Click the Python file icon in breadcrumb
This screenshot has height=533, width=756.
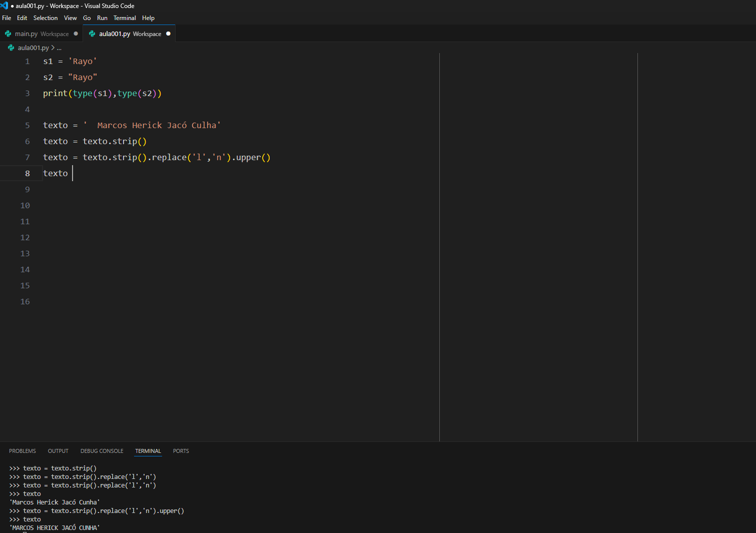11,48
